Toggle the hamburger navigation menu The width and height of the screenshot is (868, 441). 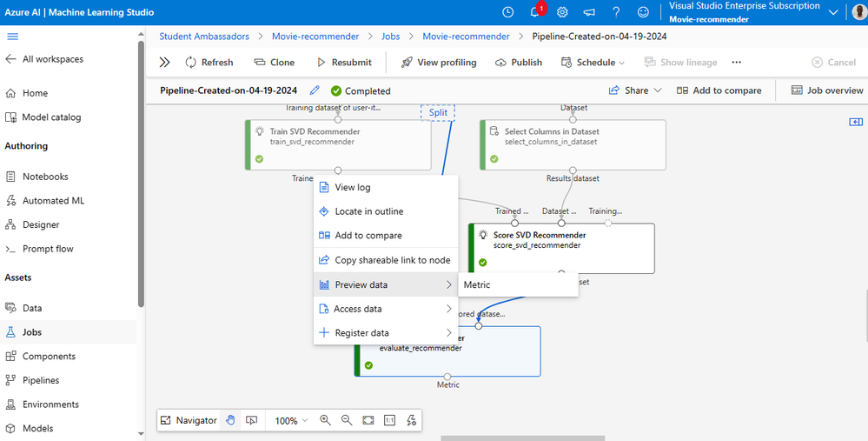click(12, 37)
